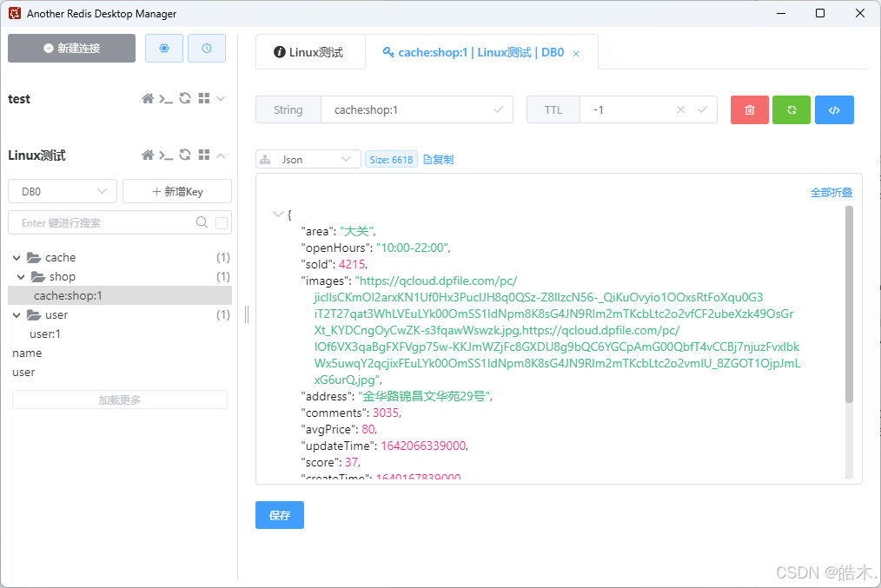
Task: Open grid menu for test connection
Action: (204, 99)
